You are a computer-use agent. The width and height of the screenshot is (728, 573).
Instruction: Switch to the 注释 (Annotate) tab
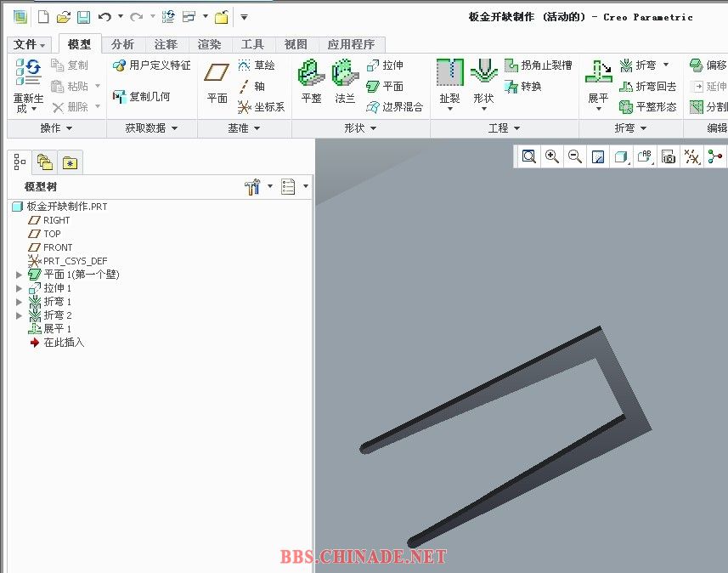[166, 44]
